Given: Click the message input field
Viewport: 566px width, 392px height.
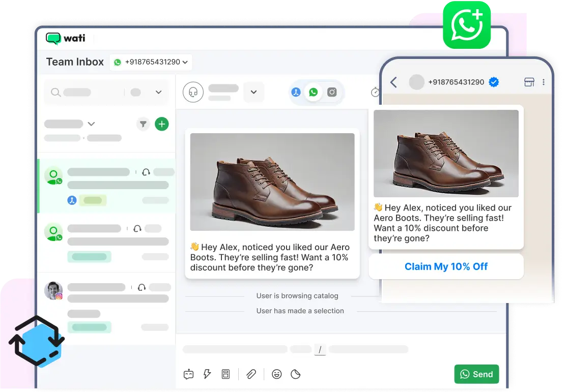Looking at the screenshot, I should 296,349.
